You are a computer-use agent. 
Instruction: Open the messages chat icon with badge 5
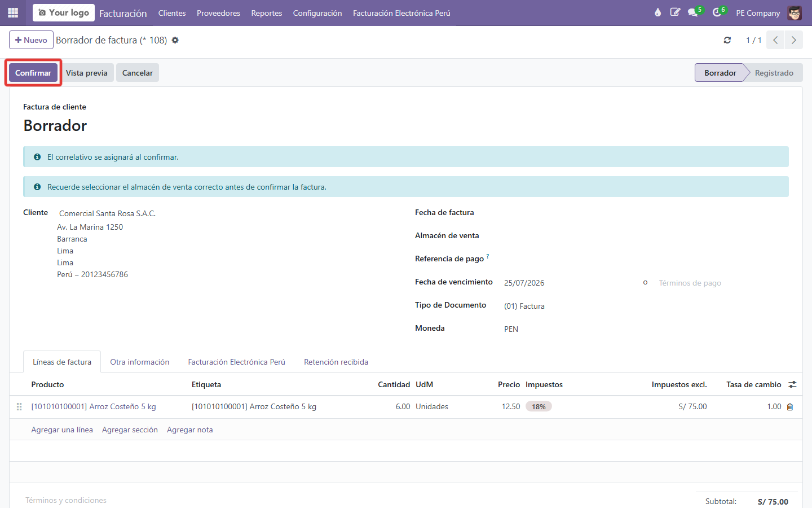tap(694, 12)
